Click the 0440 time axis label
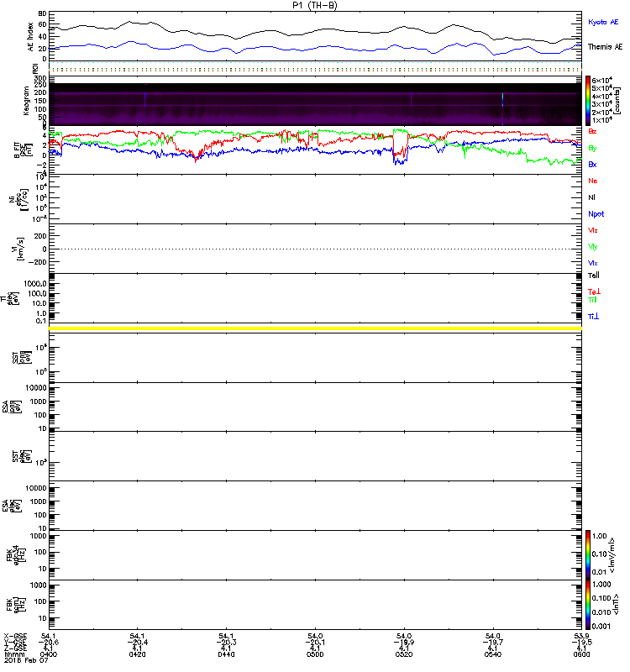This screenshot has height=672, width=630. coord(226,654)
